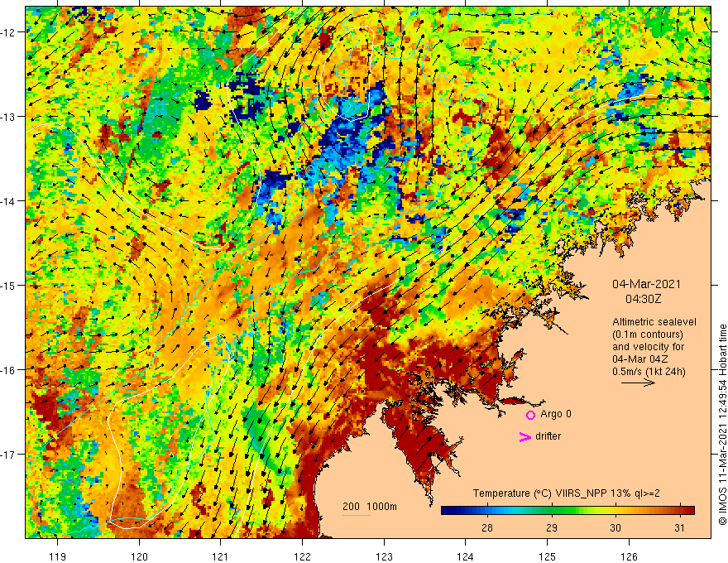Screen dimensions: 728x563
Task: Click the IMOS copyright timestamp text
Action: point(722,425)
